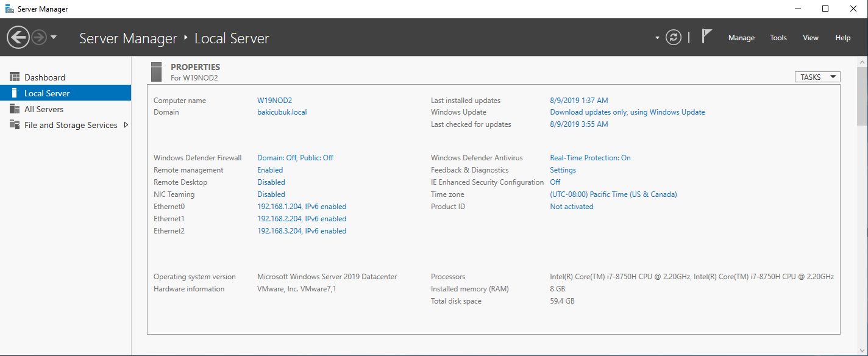Open the Help menu
Image resolution: width=868 pixels, height=356 pixels.
(843, 38)
